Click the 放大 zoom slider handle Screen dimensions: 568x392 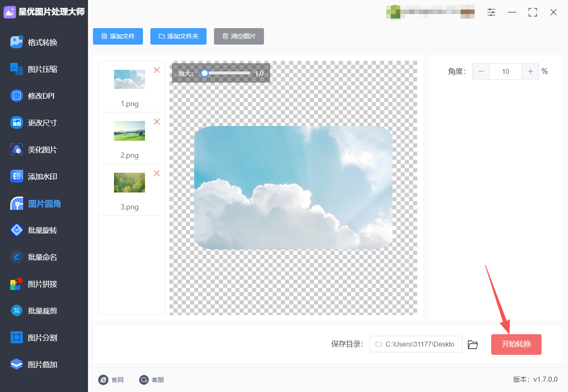(x=204, y=73)
